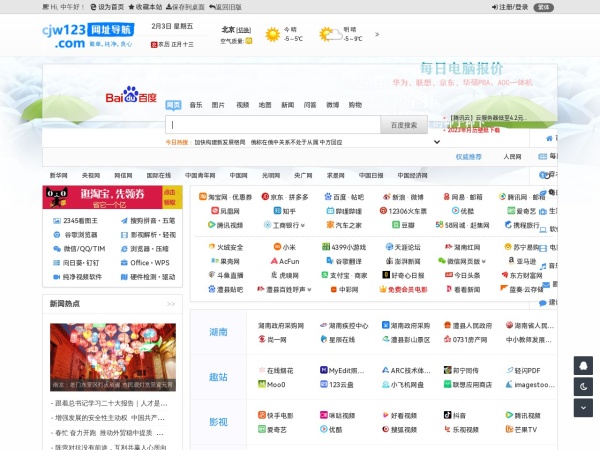The image size is (600, 450).
Task: Select the 图片 search tab
Action: point(218,105)
